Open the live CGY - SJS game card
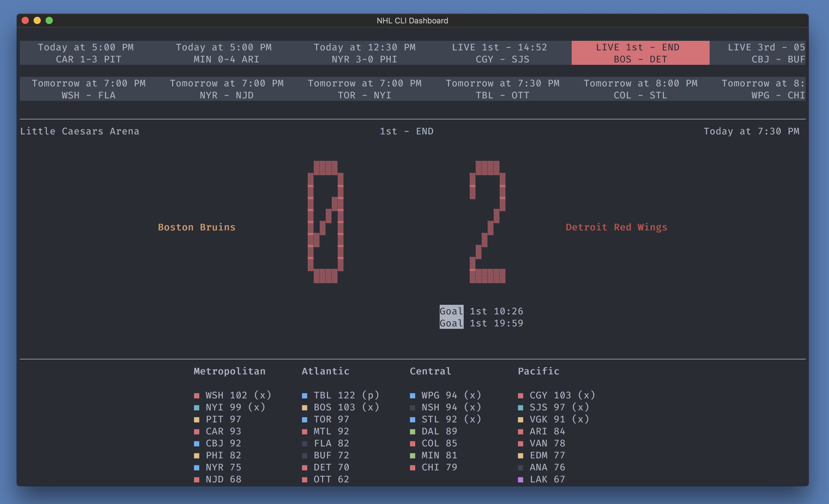This screenshot has width=829, height=504. click(502, 53)
